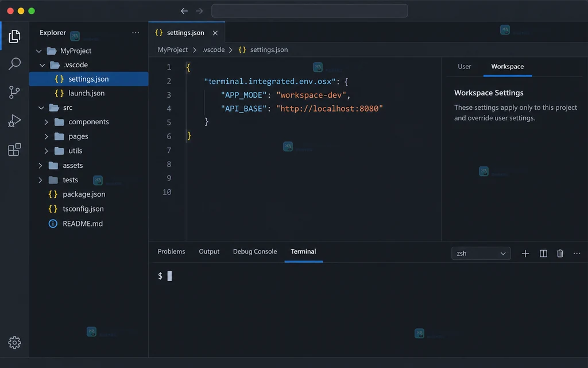Expand the pages folder

(46, 136)
